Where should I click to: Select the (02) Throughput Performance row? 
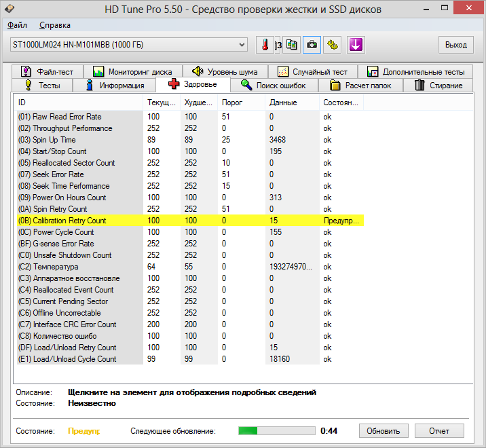[190, 128]
